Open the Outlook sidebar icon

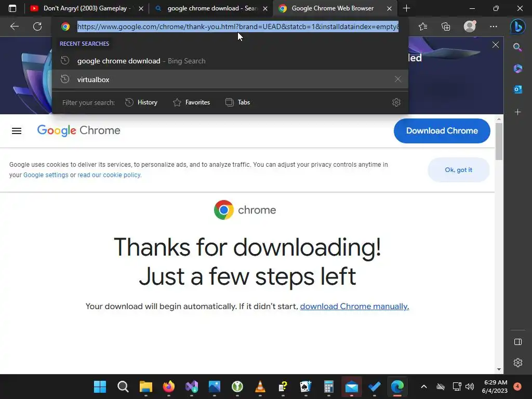click(x=518, y=89)
